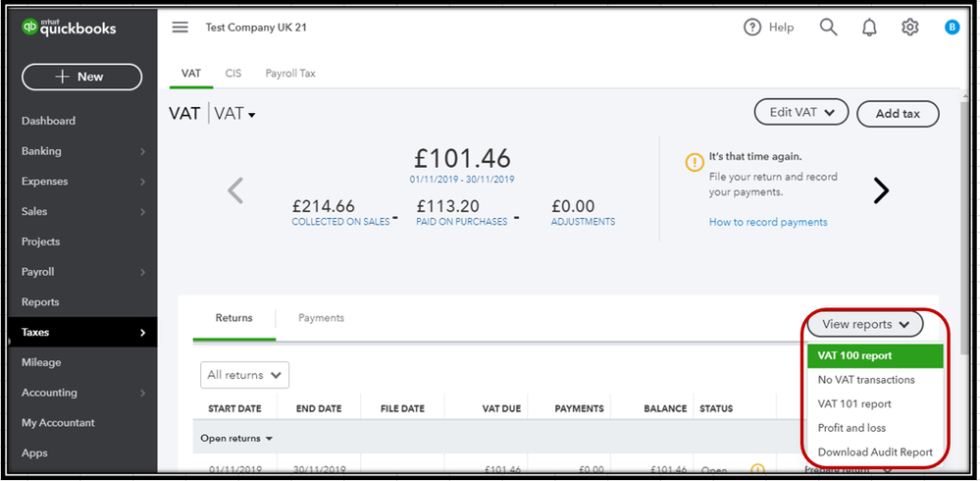Choose VAT 100 report
The height and width of the screenshot is (481, 980).
tap(875, 356)
